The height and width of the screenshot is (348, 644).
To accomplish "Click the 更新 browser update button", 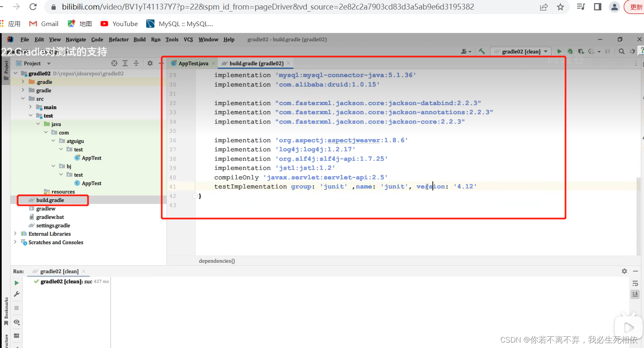I will [x=634, y=7].
